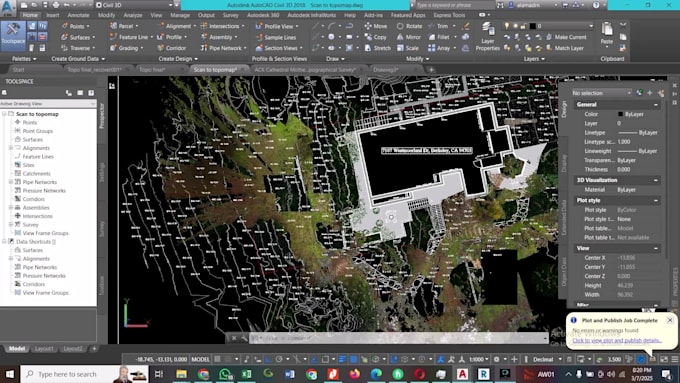Screen dimensions: 680x383
Task: Collapse the 3D Visualization section
Action: tap(656, 180)
